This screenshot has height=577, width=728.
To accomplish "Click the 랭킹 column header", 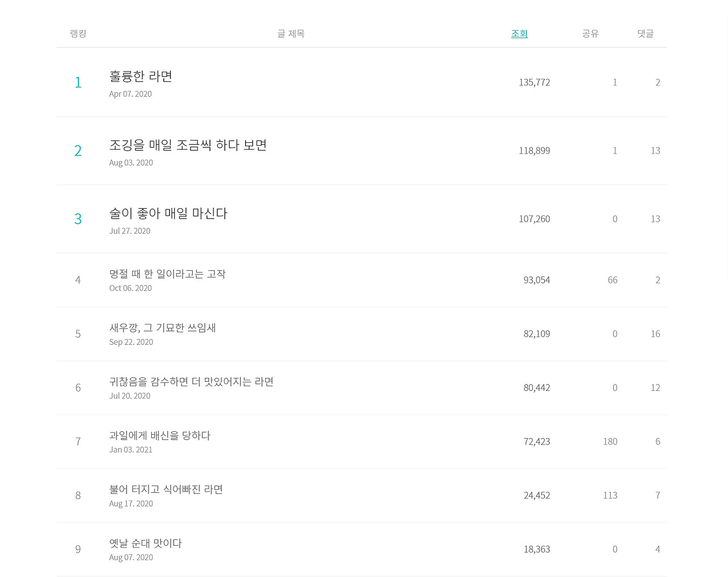I will pyautogui.click(x=78, y=34).
